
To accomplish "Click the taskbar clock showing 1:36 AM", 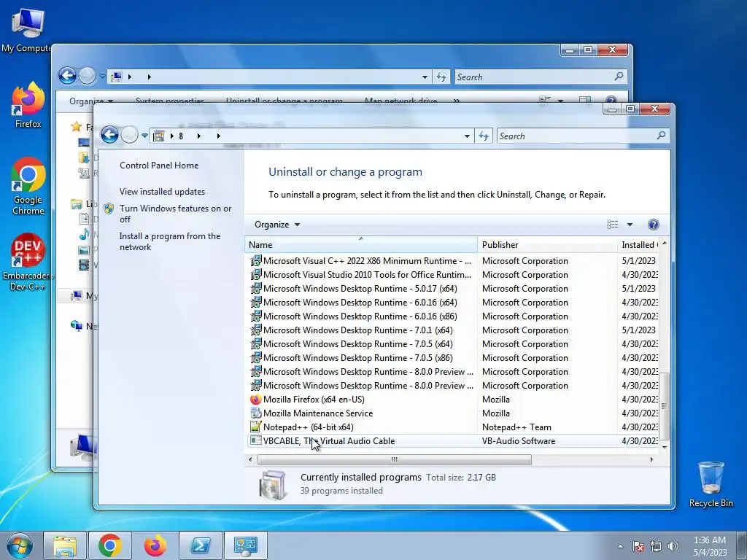I will click(x=710, y=546).
